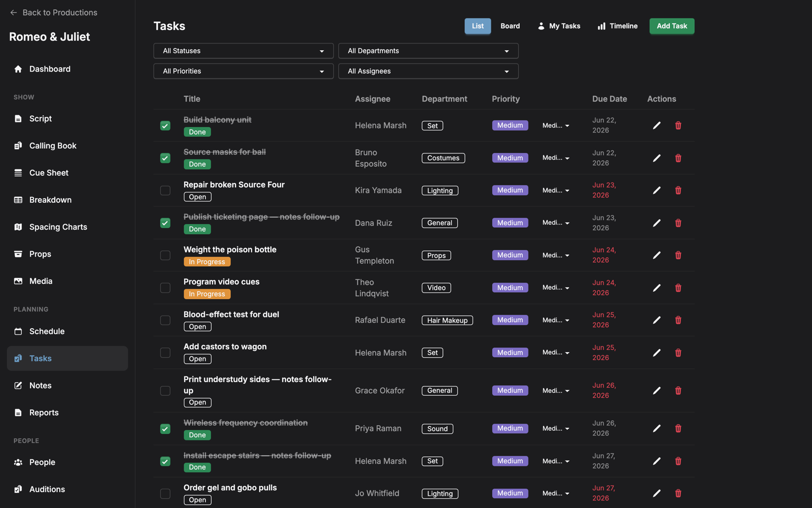Click the Due Date column header
This screenshot has width=812, height=508.
tap(610, 99)
